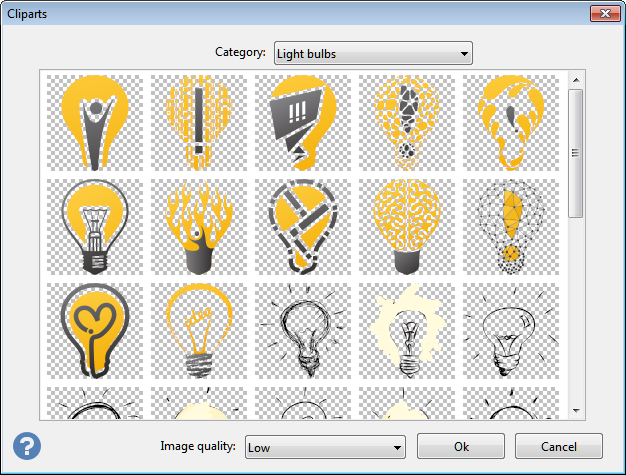Click the scroll up arrow of clipart list

(x=575, y=79)
